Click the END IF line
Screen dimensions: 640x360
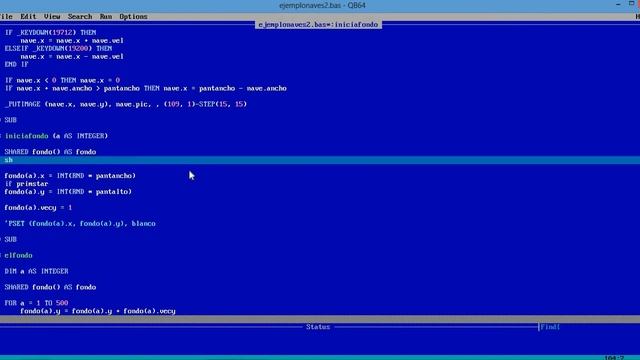[x=16, y=64]
